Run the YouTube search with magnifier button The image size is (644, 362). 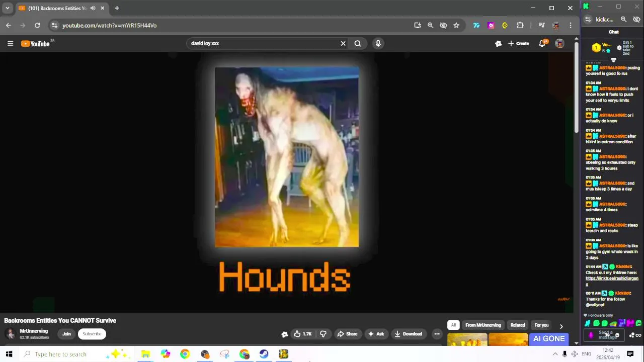pyautogui.click(x=358, y=43)
